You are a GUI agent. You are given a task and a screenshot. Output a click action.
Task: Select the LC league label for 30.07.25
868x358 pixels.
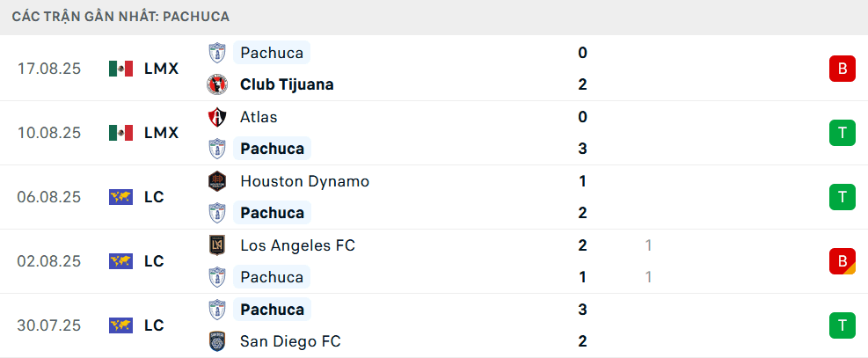point(154,325)
